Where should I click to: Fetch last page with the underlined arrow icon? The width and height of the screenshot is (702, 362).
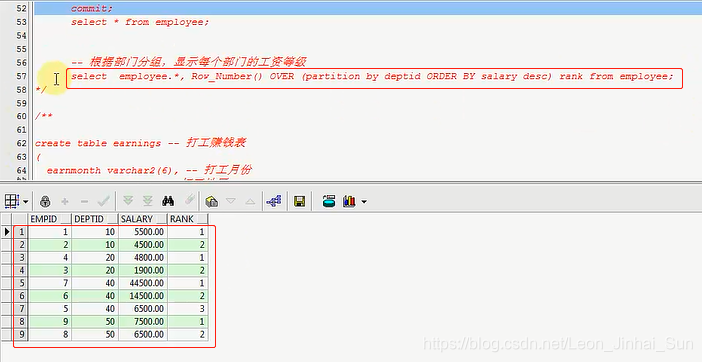click(x=148, y=201)
